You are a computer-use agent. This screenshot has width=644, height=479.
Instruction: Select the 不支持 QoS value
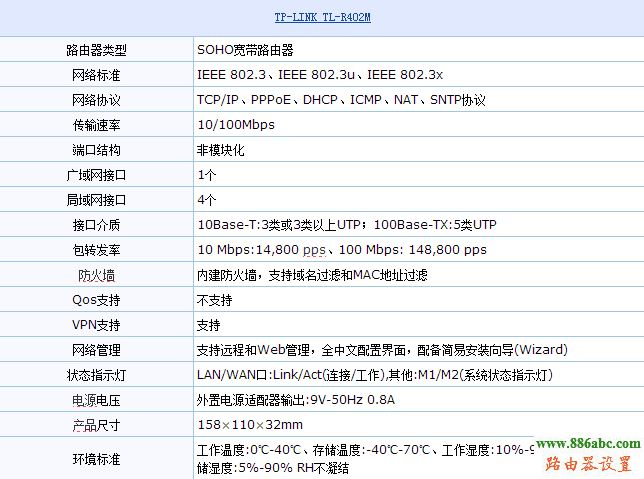pos(215,300)
